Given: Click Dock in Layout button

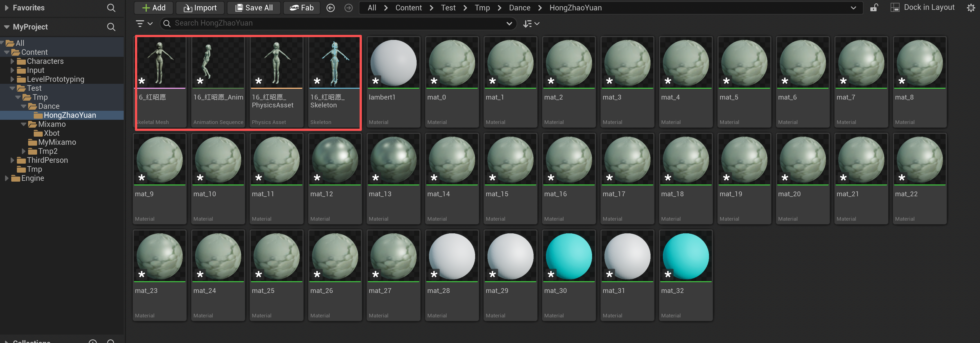Looking at the screenshot, I should point(923,7).
